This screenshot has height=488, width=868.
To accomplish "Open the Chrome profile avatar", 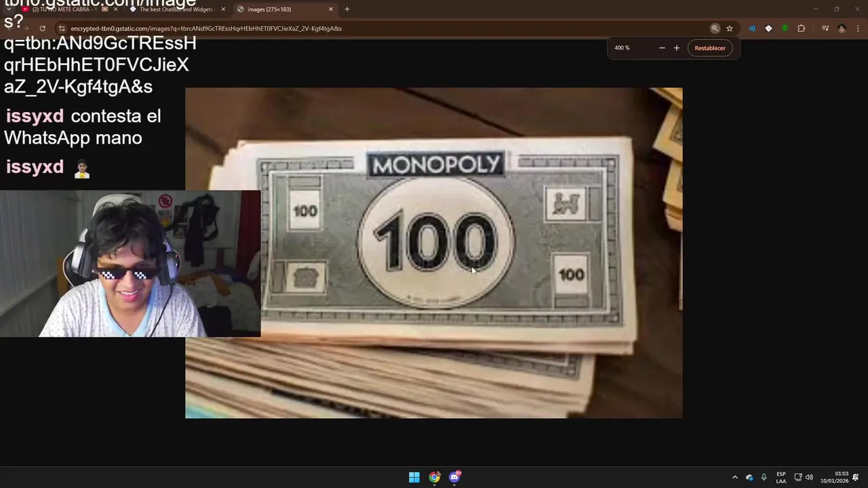I will (842, 28).
